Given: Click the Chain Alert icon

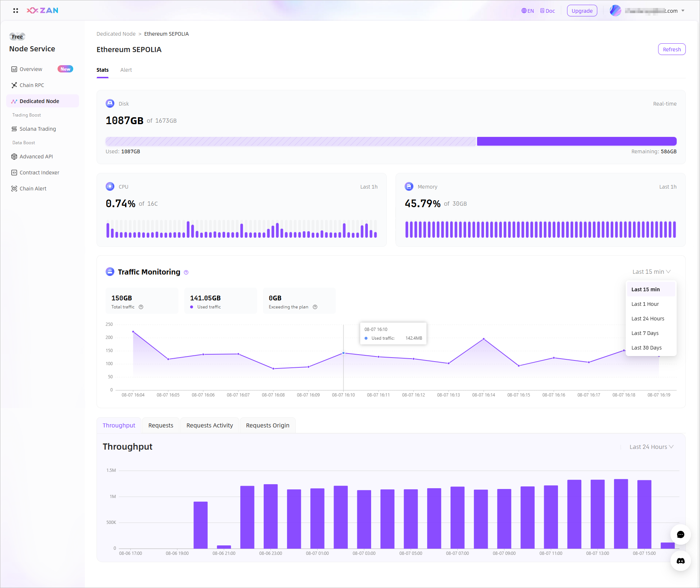Looking at the screenshot, I should point(14,189).
